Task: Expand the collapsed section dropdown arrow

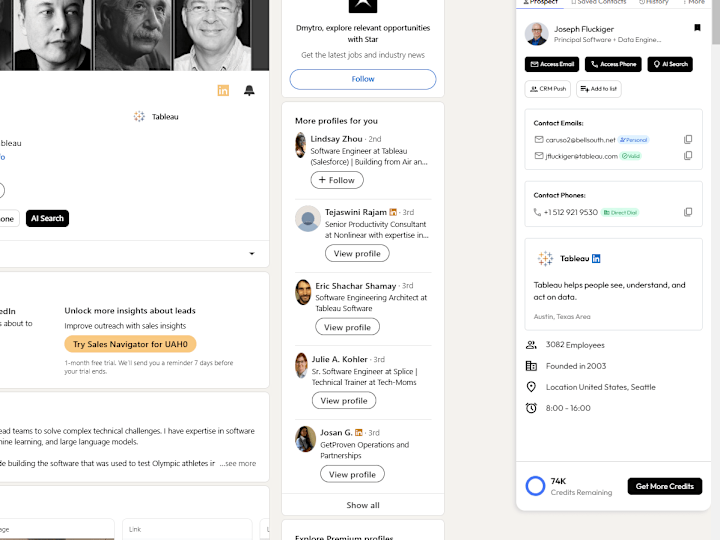Action: point(252,253)
